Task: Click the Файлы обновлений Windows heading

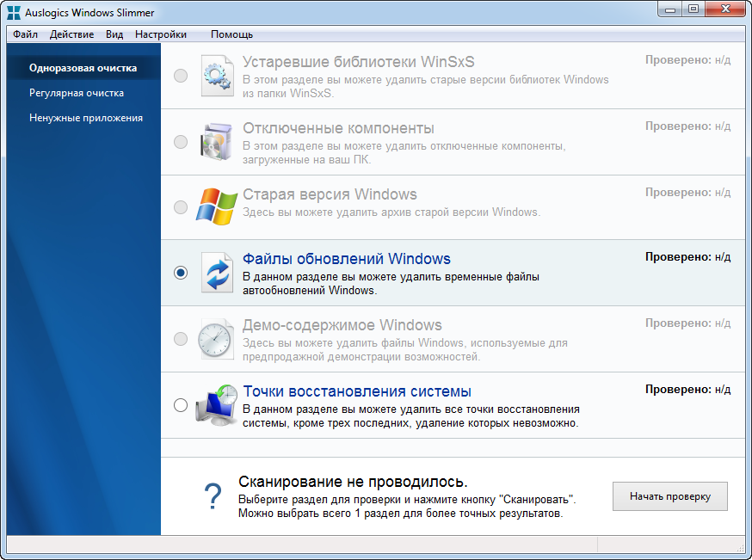Action: pyautogui.click(x=346, y=259)
